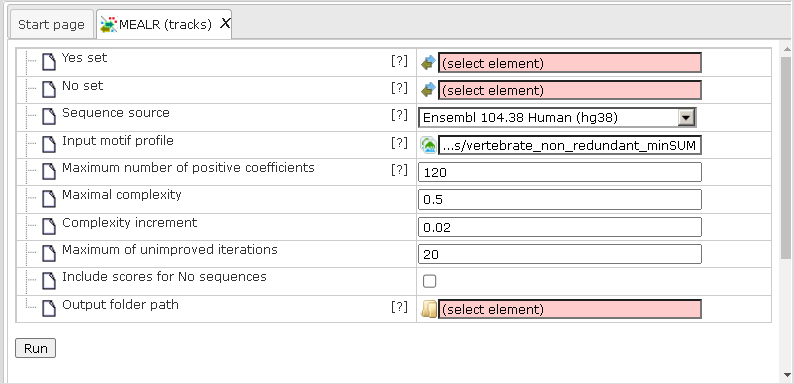Click the Sequence source label

(115, 113)
